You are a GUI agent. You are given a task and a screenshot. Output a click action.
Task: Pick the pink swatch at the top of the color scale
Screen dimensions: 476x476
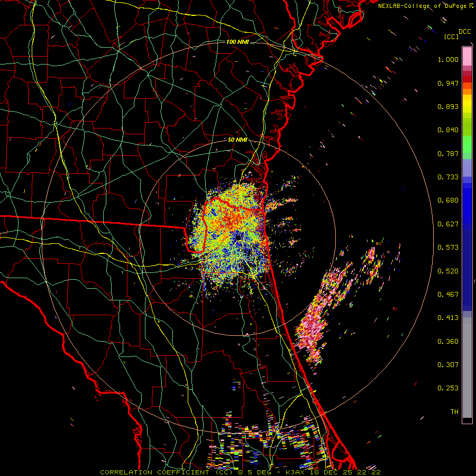pyautogui.click(x=467, y=57)
